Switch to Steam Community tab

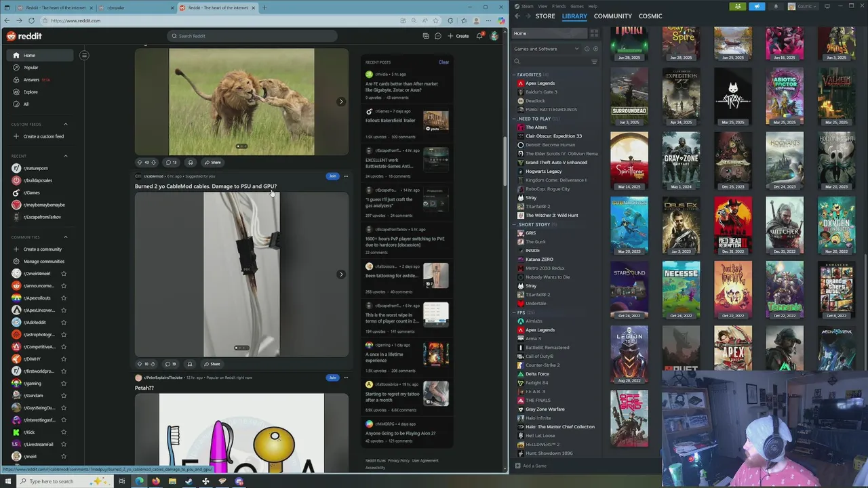612,16
